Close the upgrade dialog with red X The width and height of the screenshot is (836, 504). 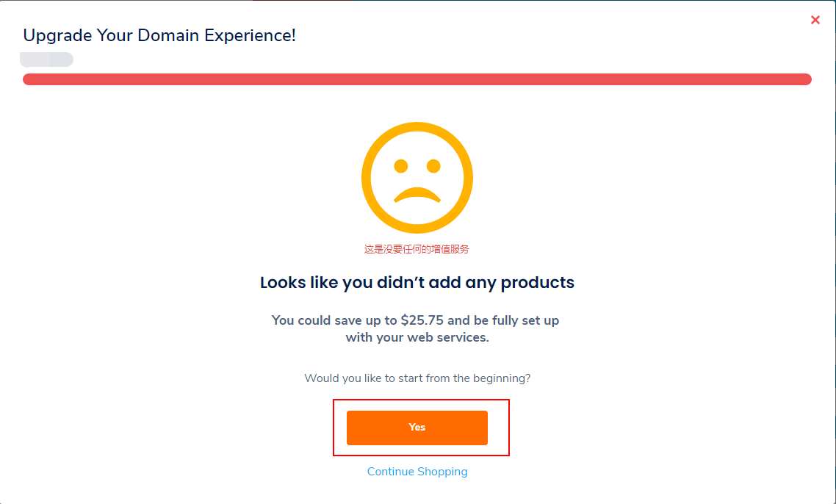pyautogui.click(x=815, y=20)
